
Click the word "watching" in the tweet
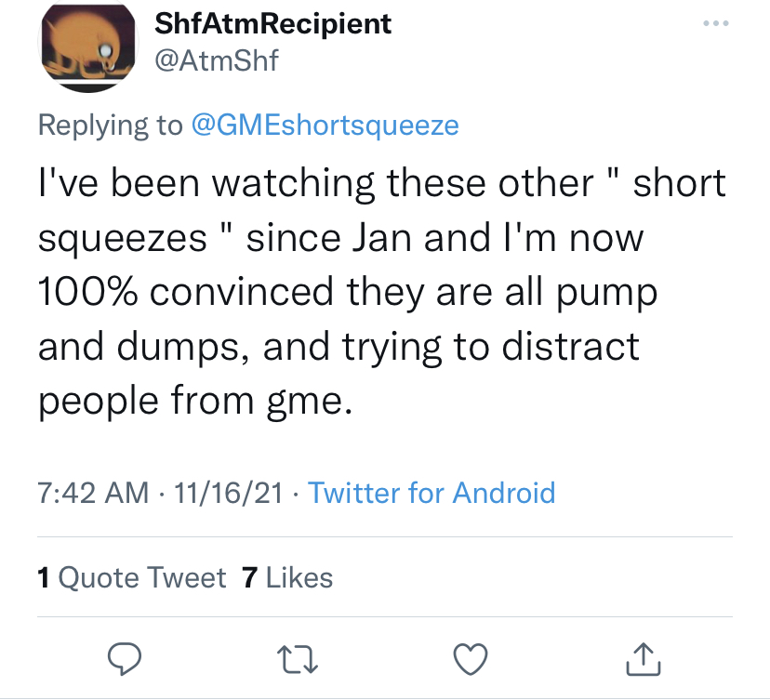(x=292, y=183)
